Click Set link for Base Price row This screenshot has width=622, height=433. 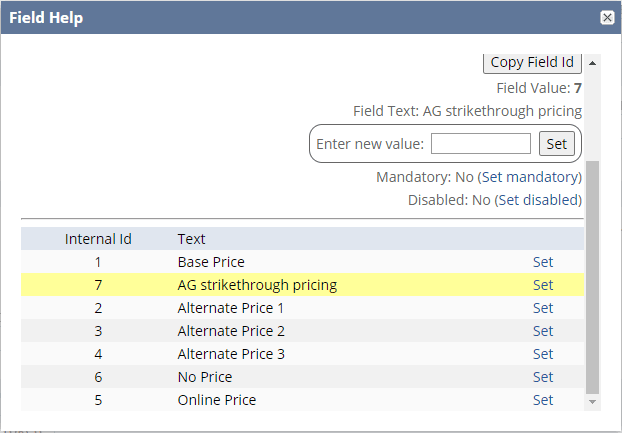(x=543, y=262)
